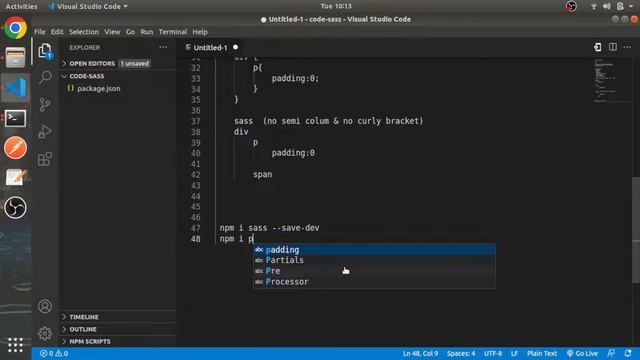This screenshot has width=640, height=360.
Task: Click line number 42 in gutter
Action: 196,175
